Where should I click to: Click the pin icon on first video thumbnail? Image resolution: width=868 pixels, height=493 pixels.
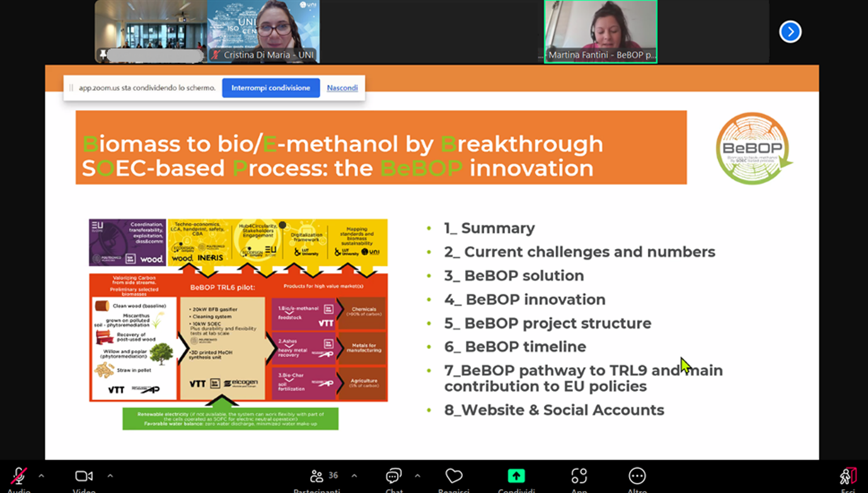click(x=103, y=55)
